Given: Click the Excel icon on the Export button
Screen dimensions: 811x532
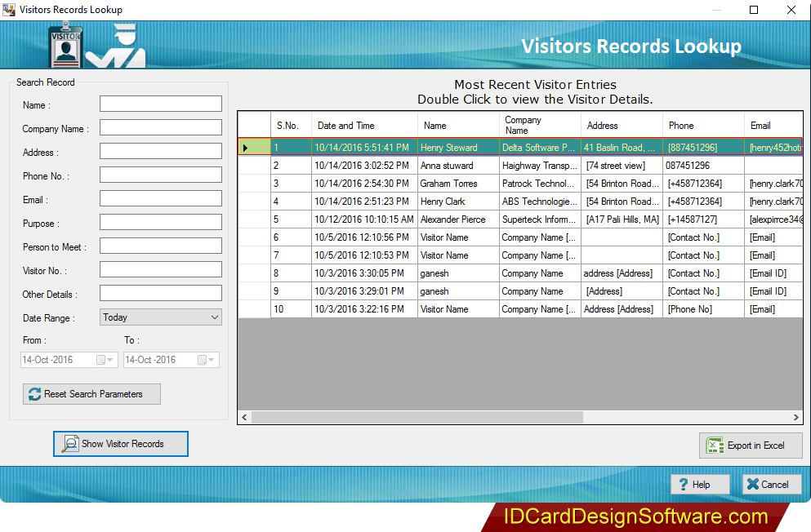Looking at the screenshot, I should point(715,446).
